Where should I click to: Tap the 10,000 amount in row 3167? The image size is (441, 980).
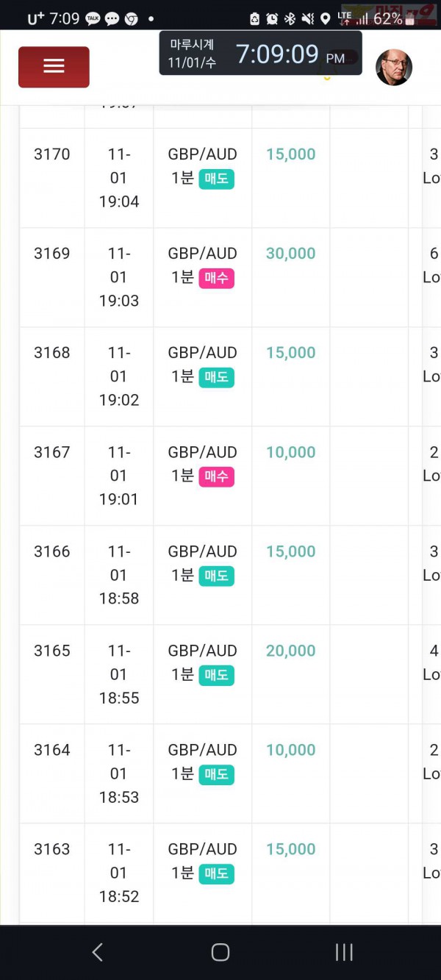click(290, 452)
